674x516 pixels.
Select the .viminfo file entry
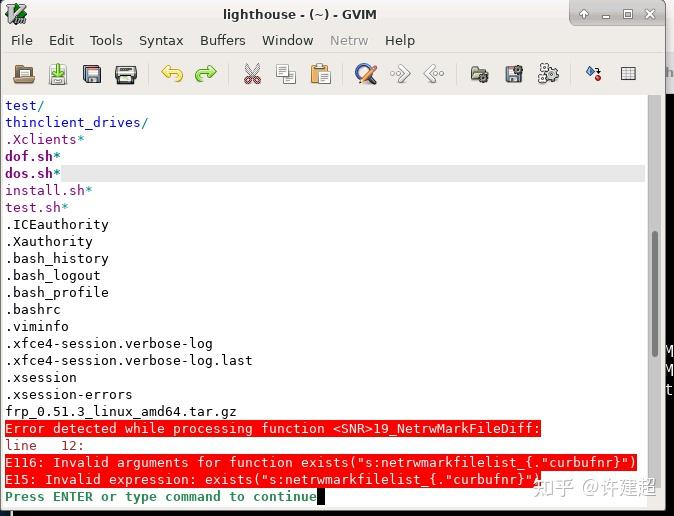(x=37, y=326)
